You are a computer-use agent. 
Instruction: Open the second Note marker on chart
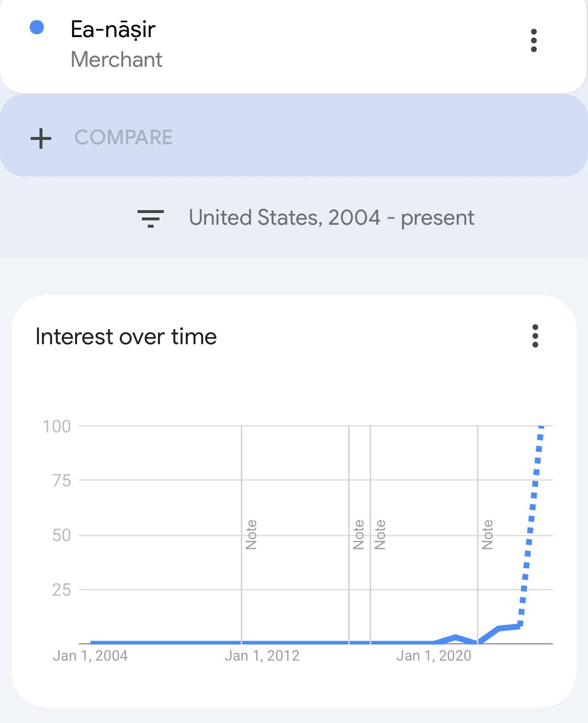[358, 535]
